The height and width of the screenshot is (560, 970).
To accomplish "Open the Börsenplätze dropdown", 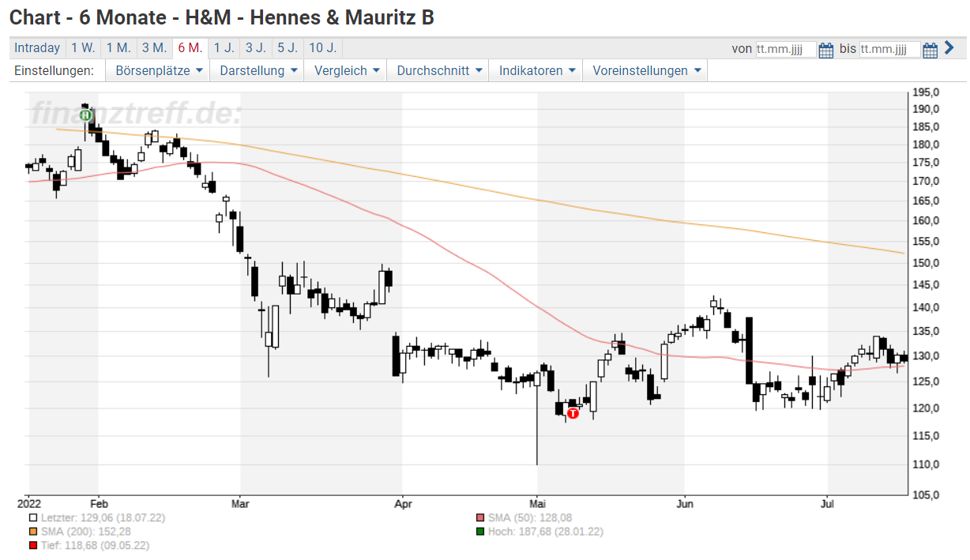I will [x=159, y=70].
